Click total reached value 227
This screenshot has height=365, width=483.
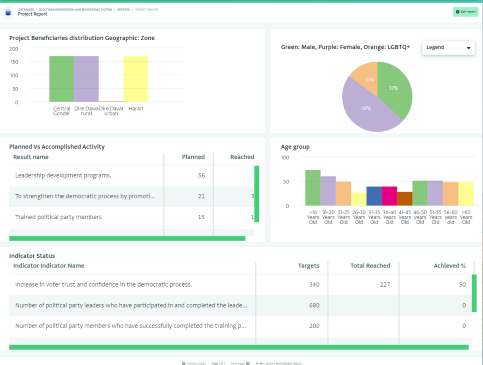pyautogui.click(x=385, y=285)
